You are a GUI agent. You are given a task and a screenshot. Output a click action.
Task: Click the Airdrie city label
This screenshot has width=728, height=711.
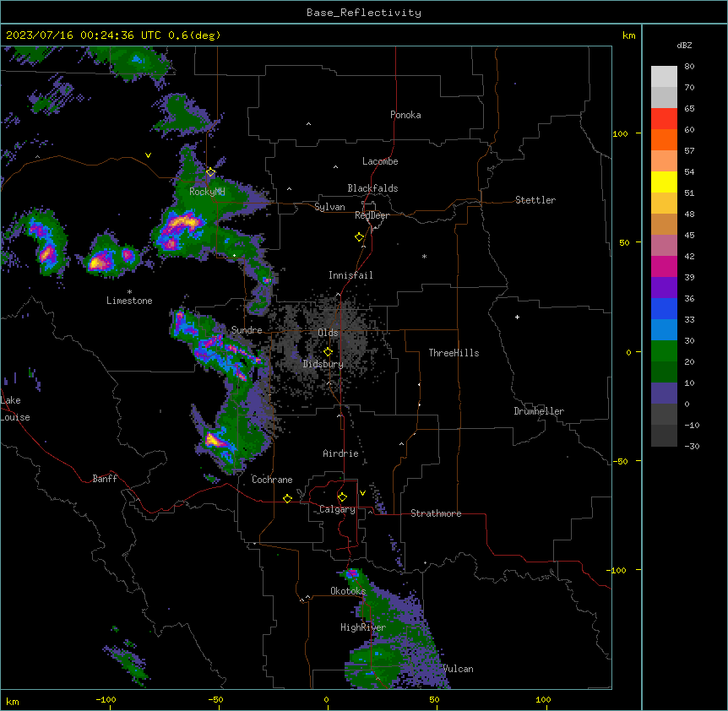[340, 453]
